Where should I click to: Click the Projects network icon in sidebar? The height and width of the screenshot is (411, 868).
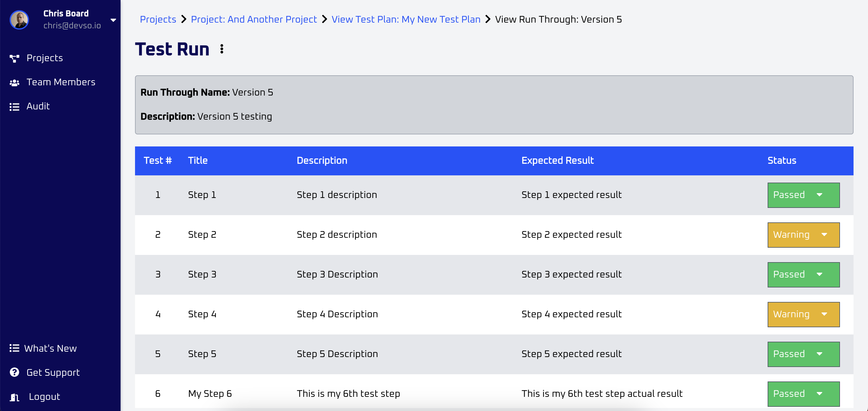14,58
